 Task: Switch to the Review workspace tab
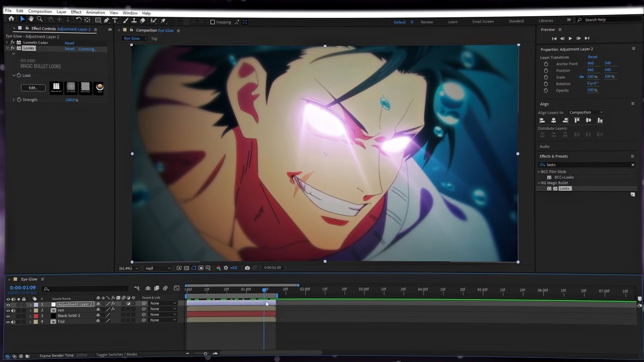(427, 22)
